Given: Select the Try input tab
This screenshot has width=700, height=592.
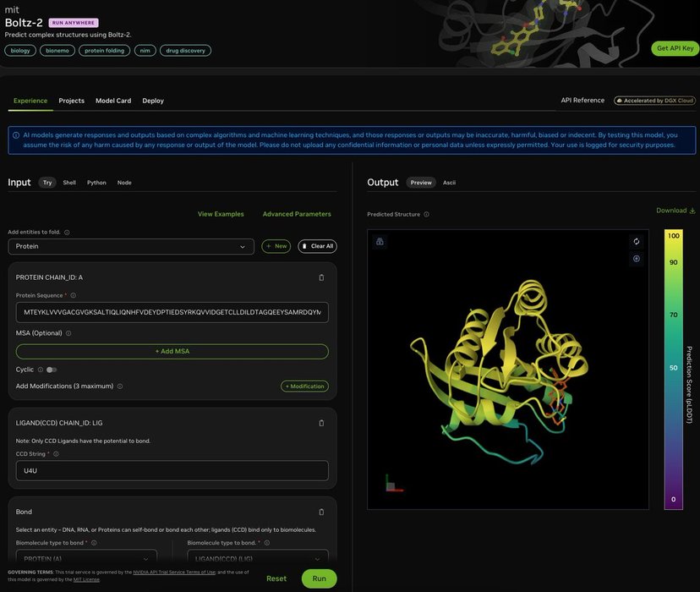Looking at the screenshot, I should coord(47,183).
